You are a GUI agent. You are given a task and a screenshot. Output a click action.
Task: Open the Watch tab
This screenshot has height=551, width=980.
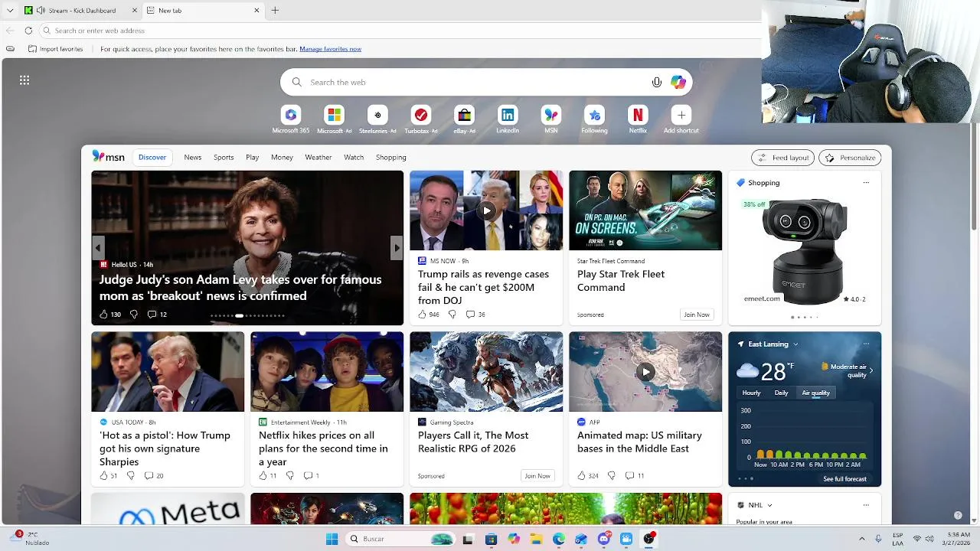[x=354, y=157]
